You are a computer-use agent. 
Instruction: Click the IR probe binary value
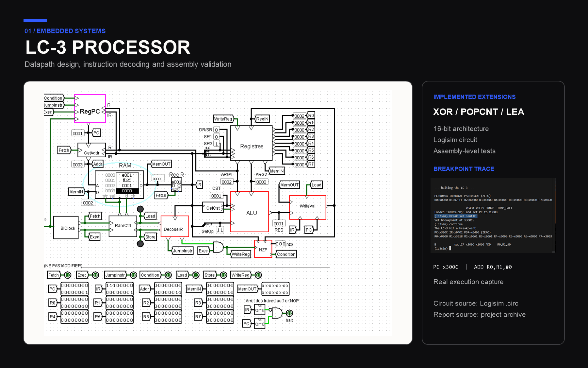pyautogui.click(x=120, y=289)
